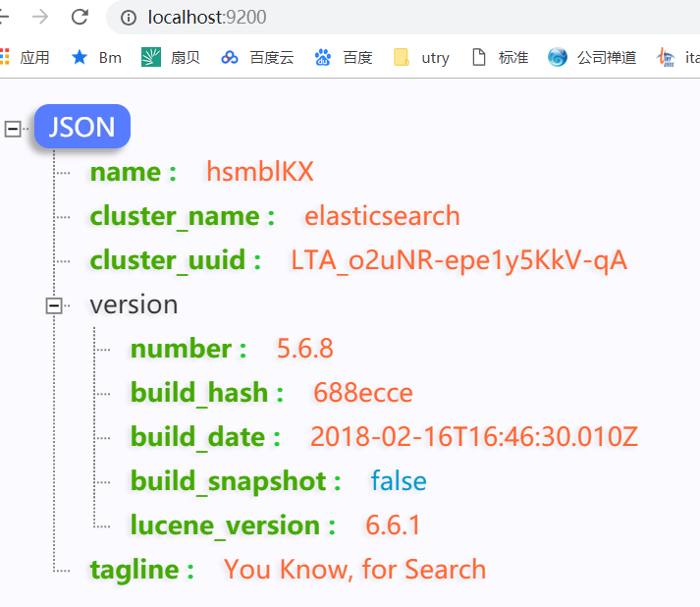Viewport: 700px width, 607px height.
Task: Open the 百度 bookmark
Action: point(344,58)
